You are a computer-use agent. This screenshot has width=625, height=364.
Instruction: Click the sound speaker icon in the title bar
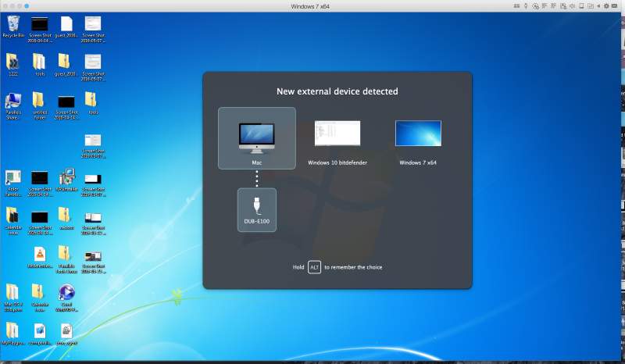(571, 6)
